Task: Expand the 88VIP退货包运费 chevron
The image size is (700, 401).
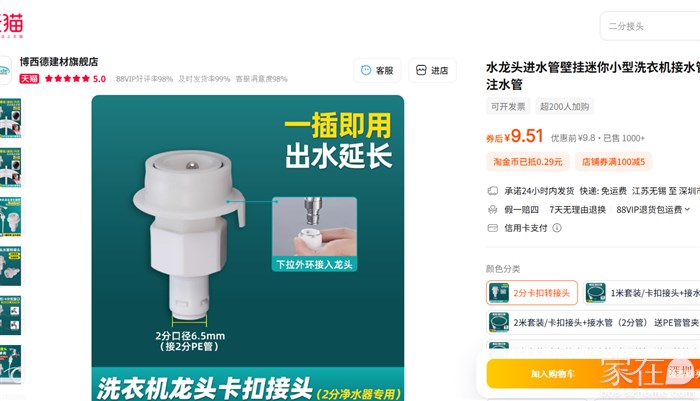Action: tap(687, 209)
